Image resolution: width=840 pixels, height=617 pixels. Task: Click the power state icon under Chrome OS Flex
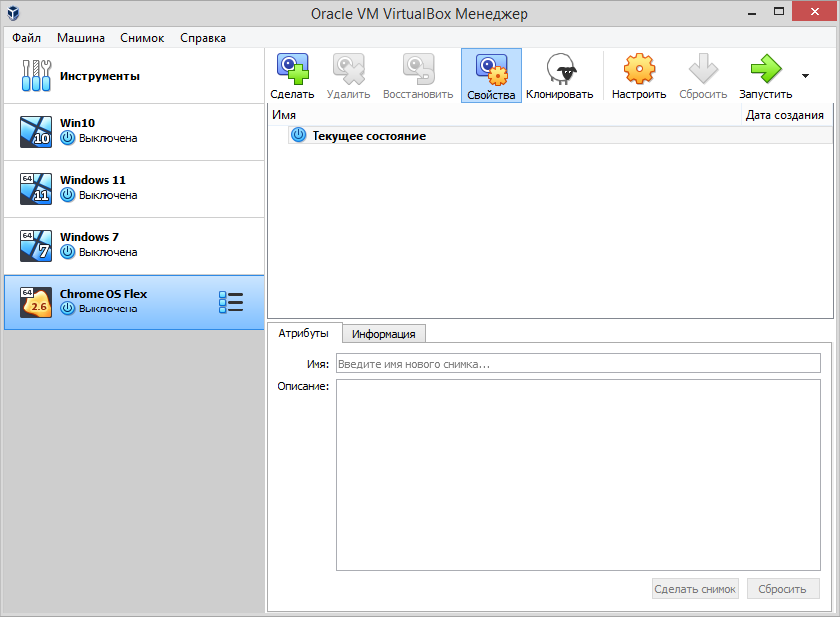coord(67,308)
